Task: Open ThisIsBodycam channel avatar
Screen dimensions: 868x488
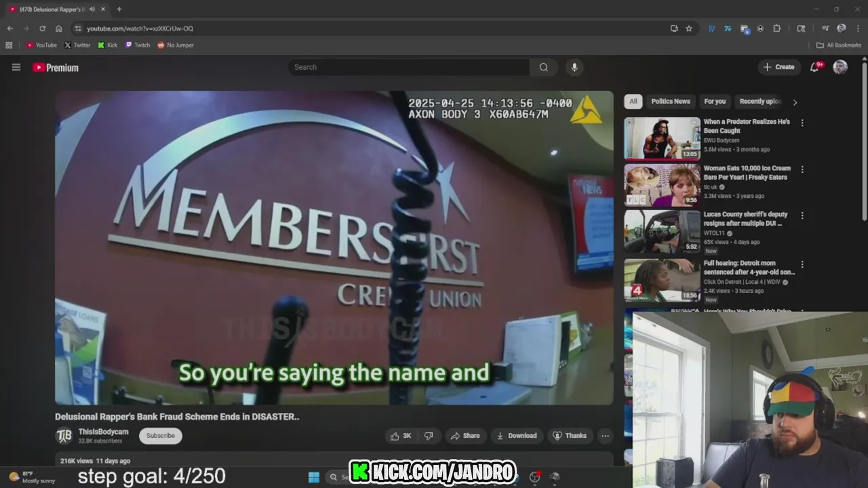Action: pyautogui.click(x=64, y=436)
